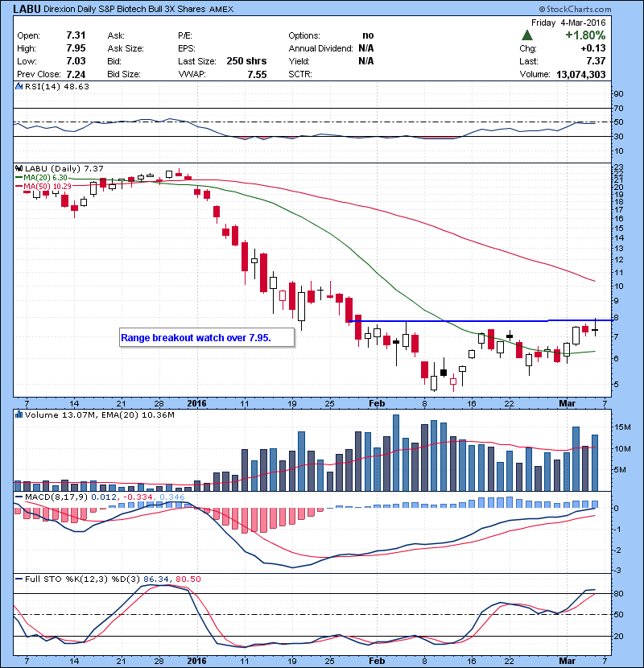
Task: Click the Prev Close 7.24 value
Action: coord(76,75)
